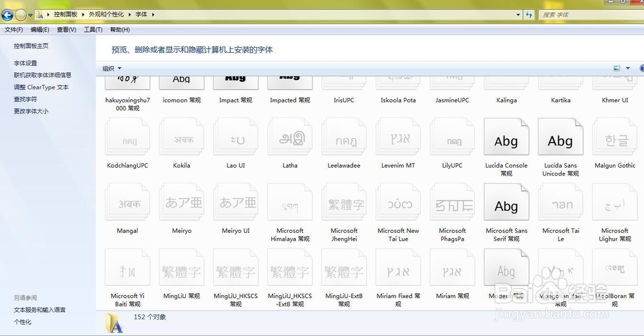Select the Microsoft Sans Serif font icon
644x336 pixels.
(506, 202)
